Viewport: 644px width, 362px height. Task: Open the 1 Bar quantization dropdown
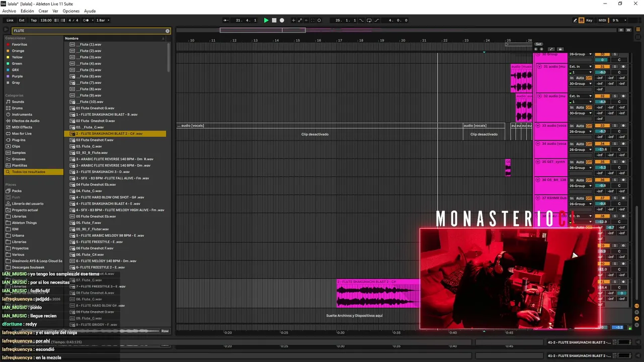tap(103, 20)
